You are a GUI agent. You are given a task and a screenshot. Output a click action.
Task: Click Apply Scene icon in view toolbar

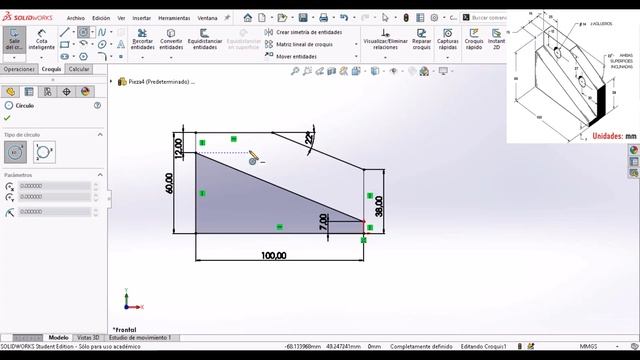(424, 71)
